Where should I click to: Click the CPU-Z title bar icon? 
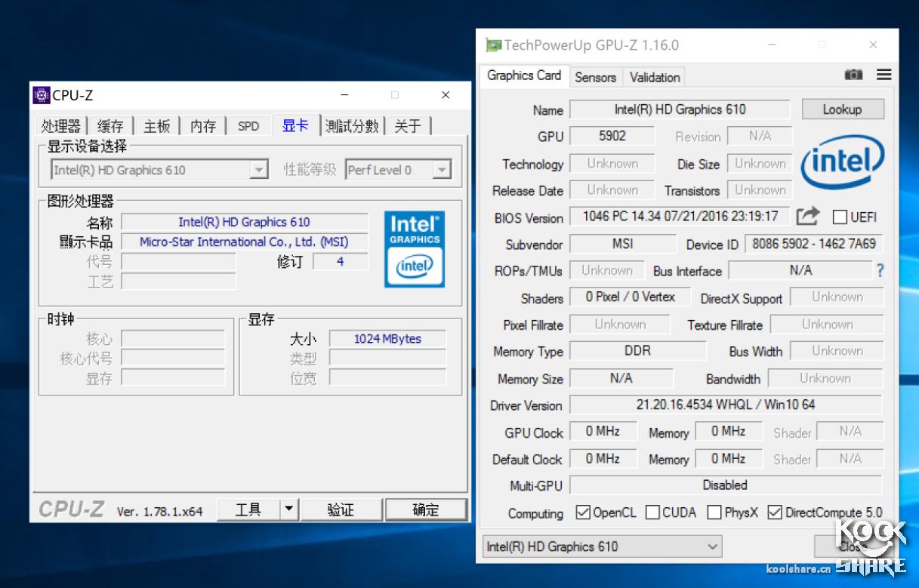point(41,95)
